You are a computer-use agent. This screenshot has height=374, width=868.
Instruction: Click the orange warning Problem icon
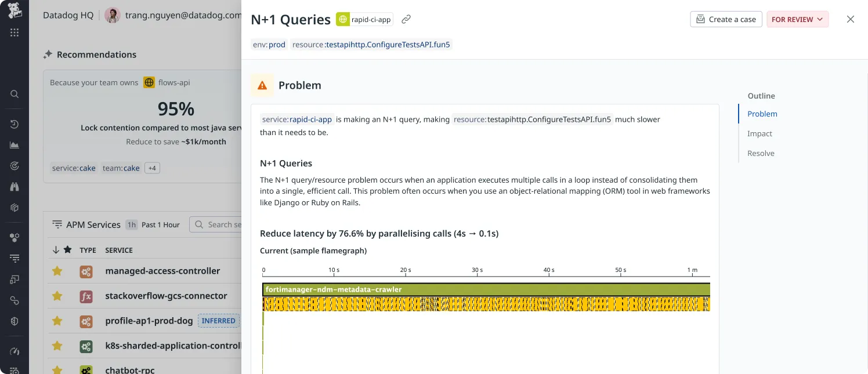pyautogui.click(x=262, y=85)
